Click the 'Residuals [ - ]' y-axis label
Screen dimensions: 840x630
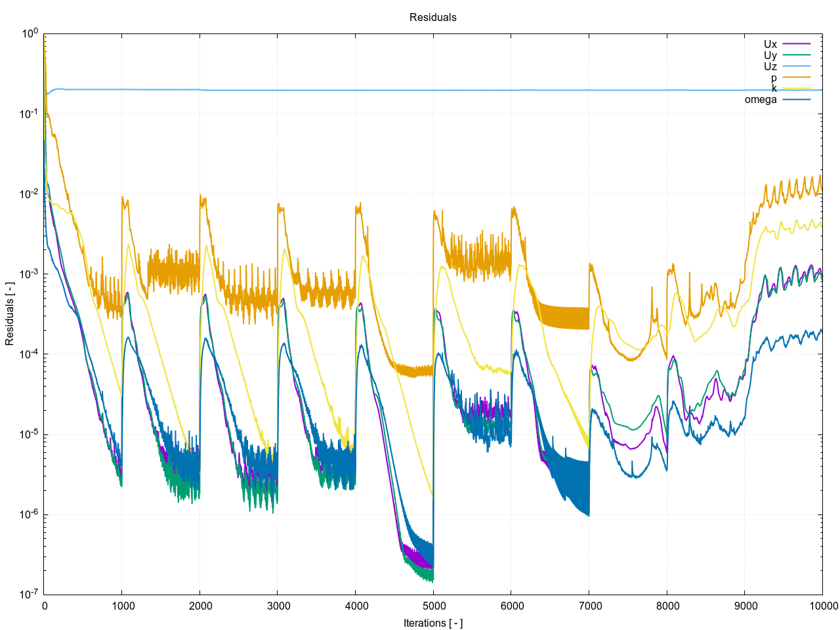[10, 314]
